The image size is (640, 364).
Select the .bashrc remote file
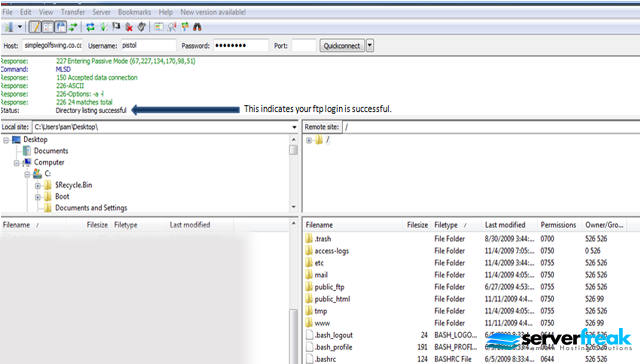325,359
